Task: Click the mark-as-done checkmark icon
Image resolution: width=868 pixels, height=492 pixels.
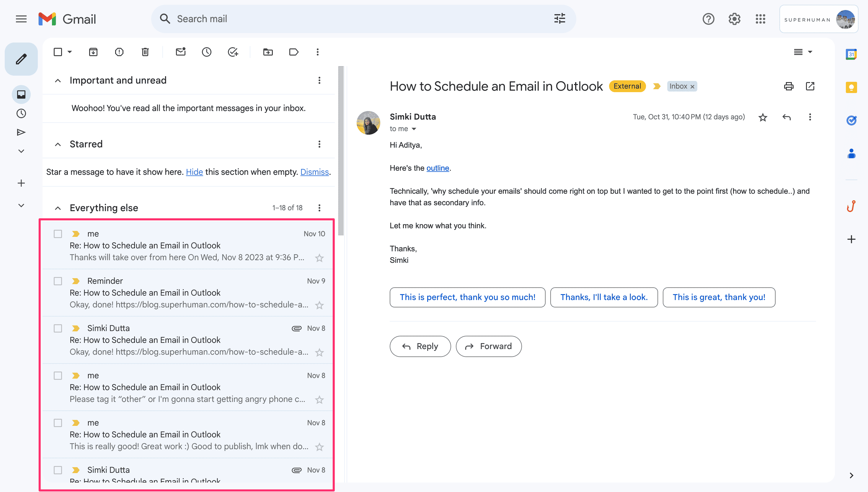Action: (233, 52)
